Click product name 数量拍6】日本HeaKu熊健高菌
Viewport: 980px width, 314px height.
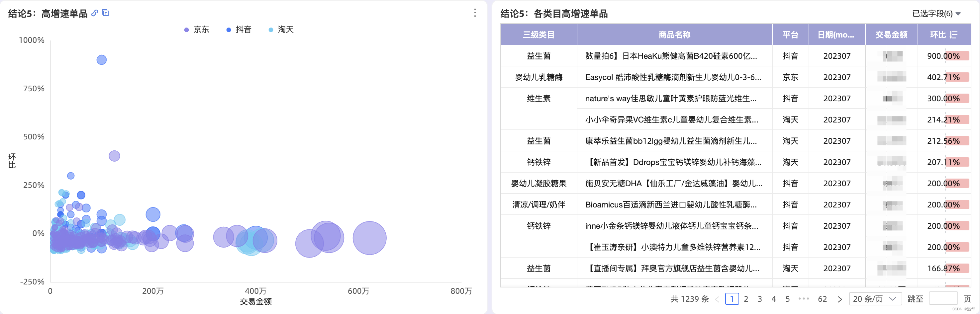[x=671, y=56]
